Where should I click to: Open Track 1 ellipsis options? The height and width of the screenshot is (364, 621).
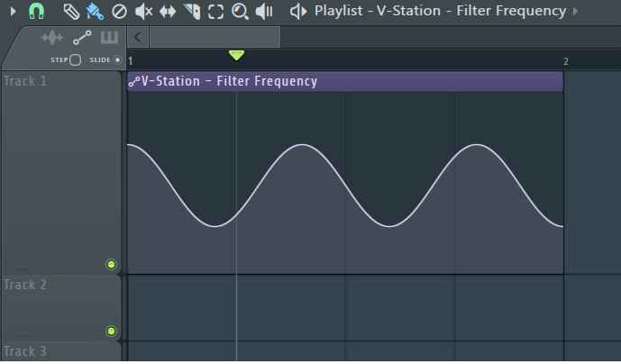(22, 269)
